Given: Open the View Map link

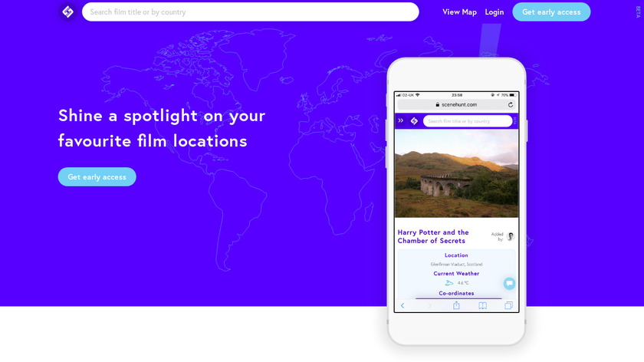Looking at the screenshot, I should pos(459,12).
